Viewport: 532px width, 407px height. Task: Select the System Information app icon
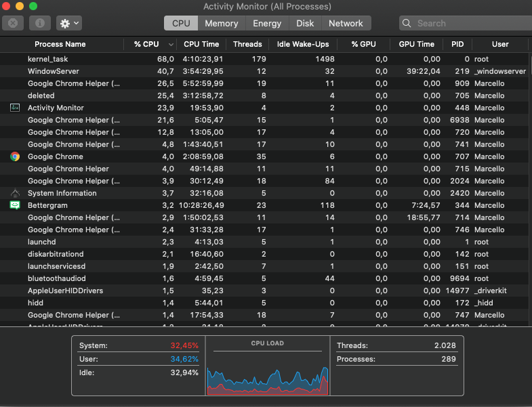coord(15,193)
